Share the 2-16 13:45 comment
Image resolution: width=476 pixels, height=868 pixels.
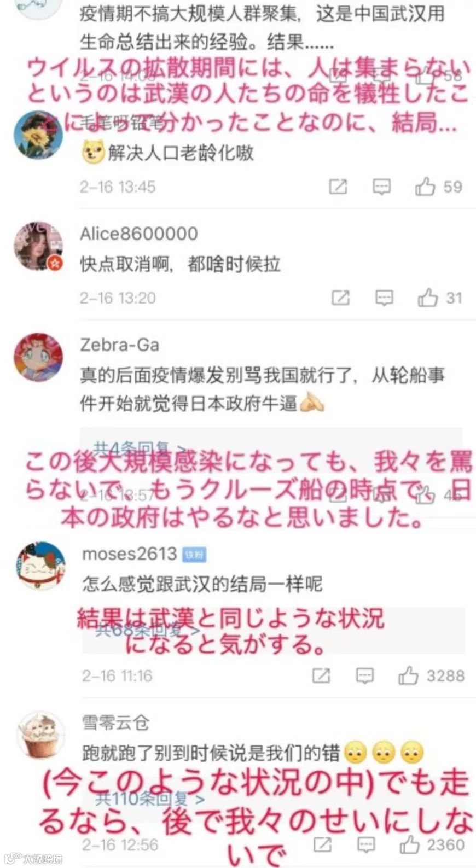(338, 187)
